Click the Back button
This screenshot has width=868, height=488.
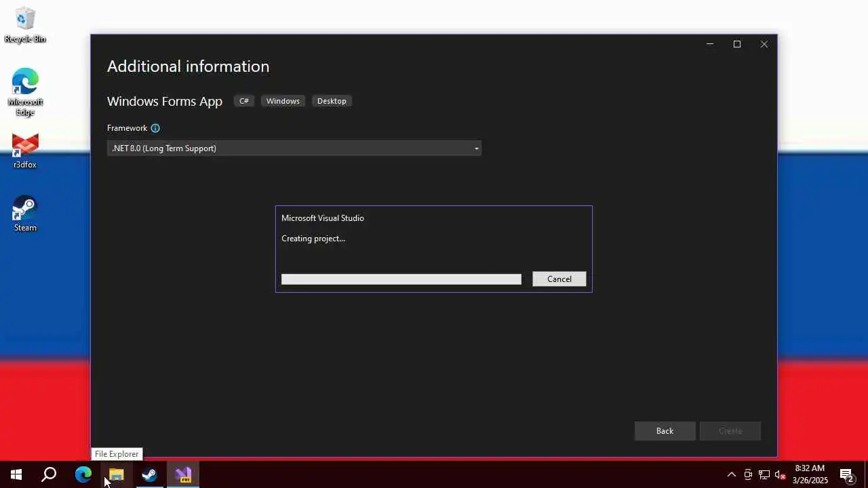pos(665,431)
